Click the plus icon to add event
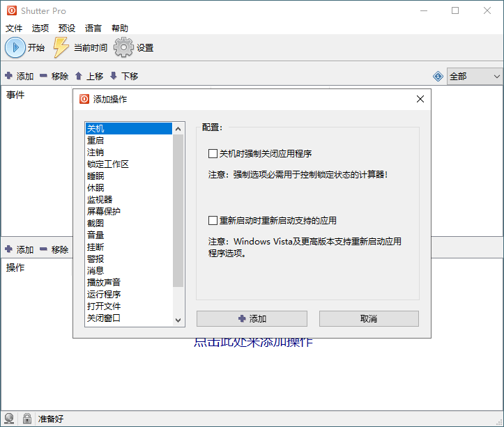504x427 pixels. [8, 76]
